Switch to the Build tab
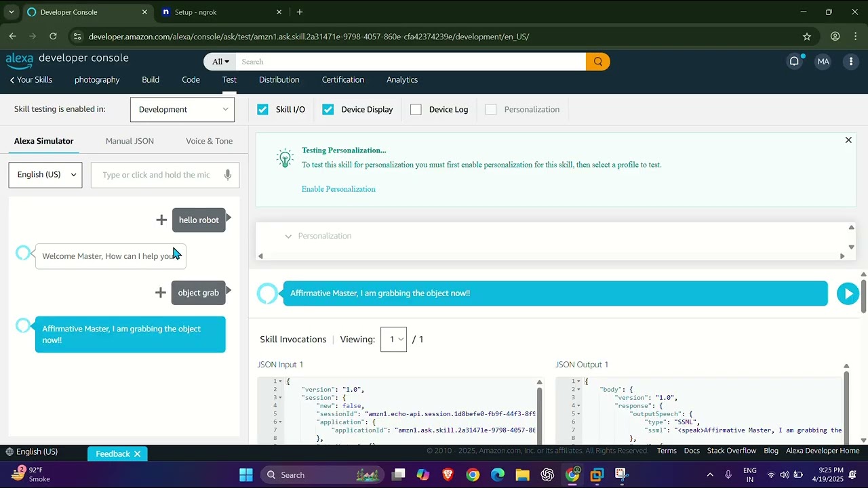This screenshot has width=868, height=488. point(151,80)
